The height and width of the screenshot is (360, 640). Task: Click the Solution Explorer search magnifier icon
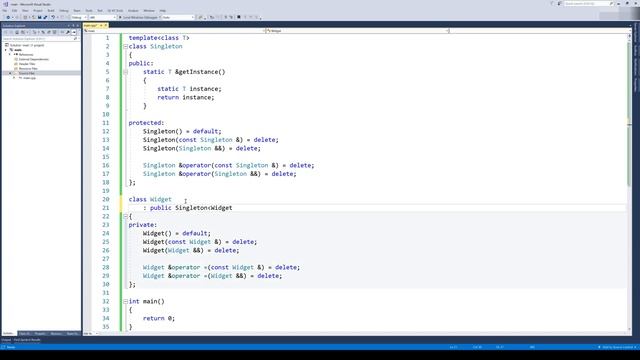(x=75, y=39)
